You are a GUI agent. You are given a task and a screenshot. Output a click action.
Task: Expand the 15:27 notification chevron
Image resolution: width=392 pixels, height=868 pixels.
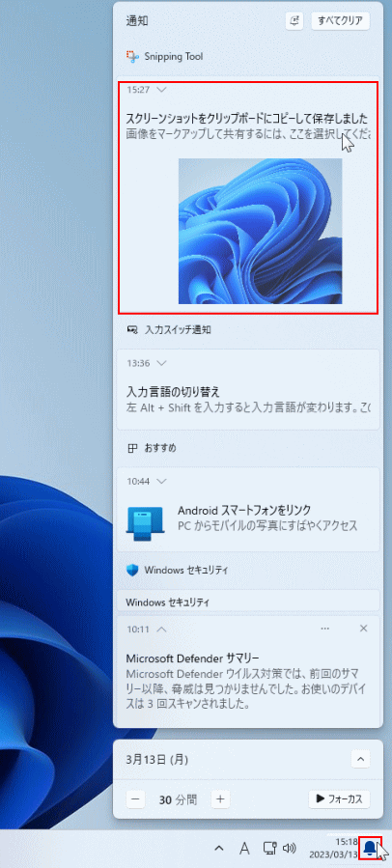[x=161, y=89]
